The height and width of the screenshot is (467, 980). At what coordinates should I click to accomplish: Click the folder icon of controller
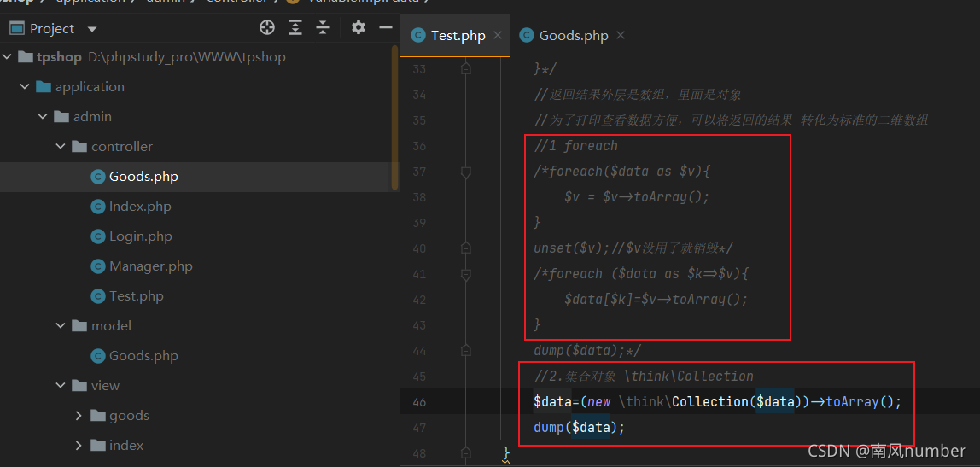click(x=79, y=146)
